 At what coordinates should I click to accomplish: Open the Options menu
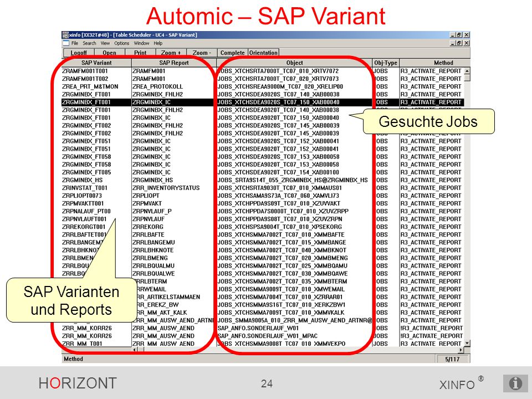click(121, 43)
